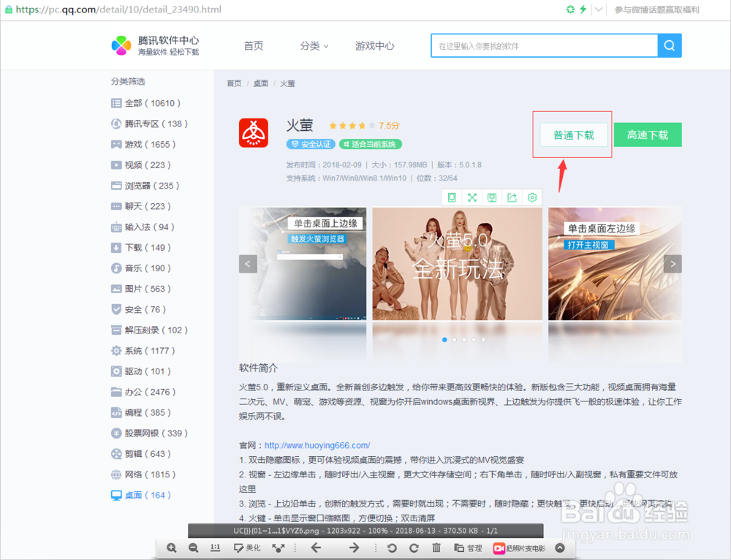Click the green lightning bolt in address bar

[x=583, y=9]
